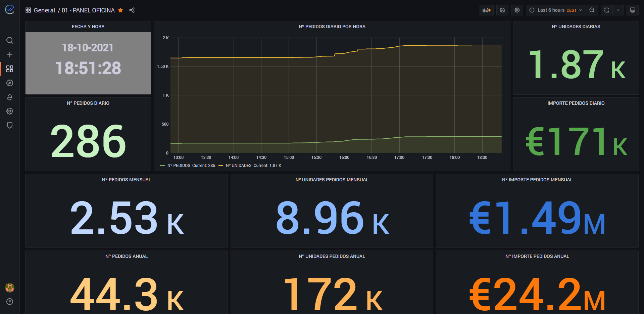Toggle the Nº UNIDADES legend series
Screen dimensions: 644x314
coord(239,166)
